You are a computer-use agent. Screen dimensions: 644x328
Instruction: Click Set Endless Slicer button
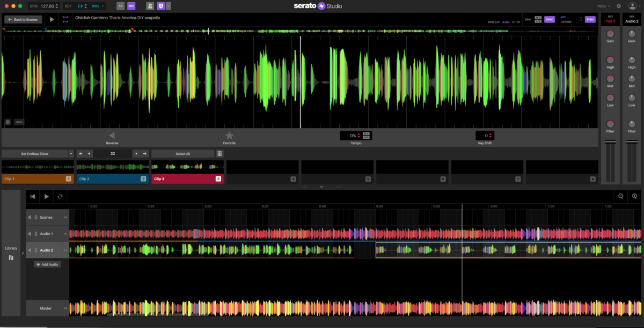pyautogui.click(x=35, y=154)
